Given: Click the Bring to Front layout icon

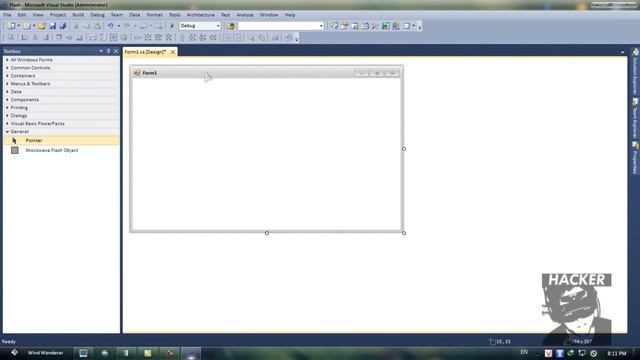Looking at the screenshot, I should point(251,38).
